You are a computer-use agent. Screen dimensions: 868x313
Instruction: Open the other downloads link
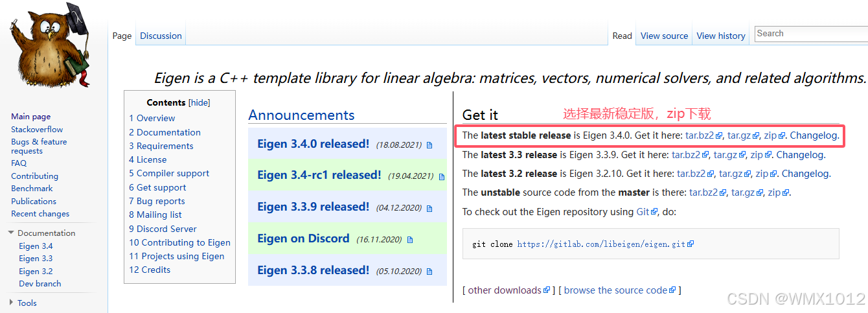509,290
